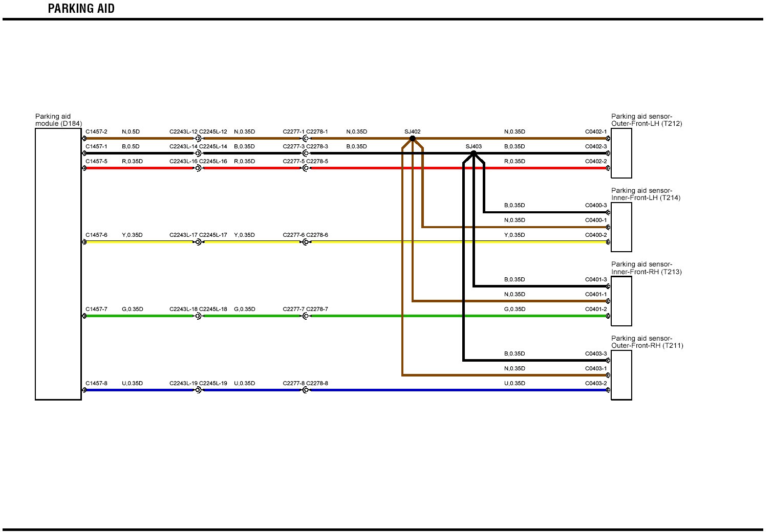This screenshot has width=774, height=532.
Task: Pick connector label C2245L-17
Action: pos(213,235)
